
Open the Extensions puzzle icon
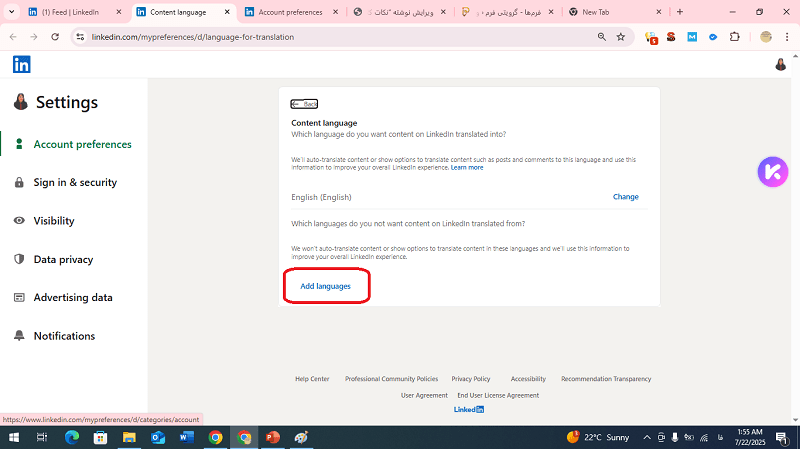735,37
